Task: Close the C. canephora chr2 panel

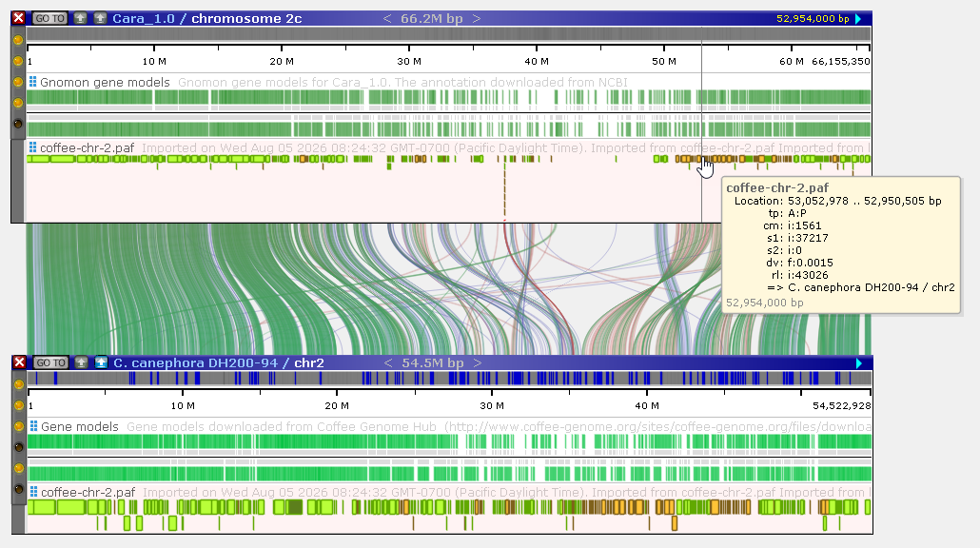Action: [19, 362]
